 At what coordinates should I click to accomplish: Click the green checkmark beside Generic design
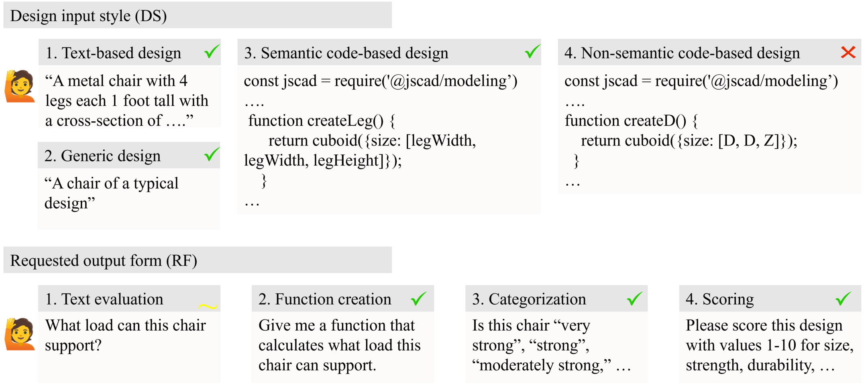pyautogui.click(x=212, y=154)
